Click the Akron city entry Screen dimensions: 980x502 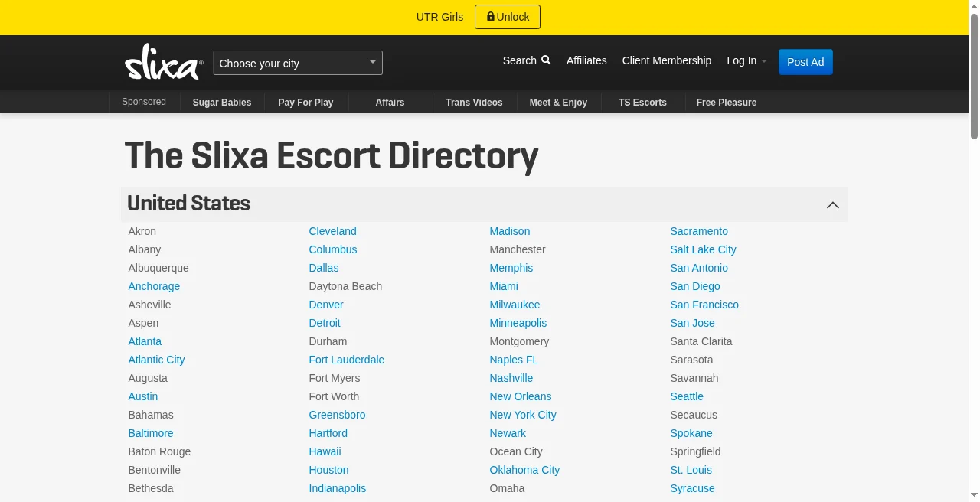142,231
